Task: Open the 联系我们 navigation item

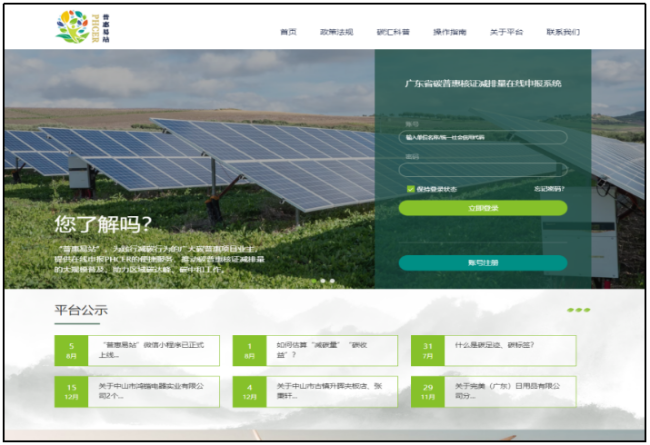Action: [x=563, y=32]
